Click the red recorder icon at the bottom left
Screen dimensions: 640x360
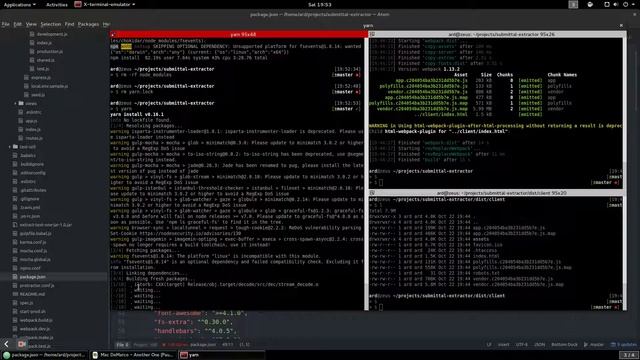click(22, 344)
